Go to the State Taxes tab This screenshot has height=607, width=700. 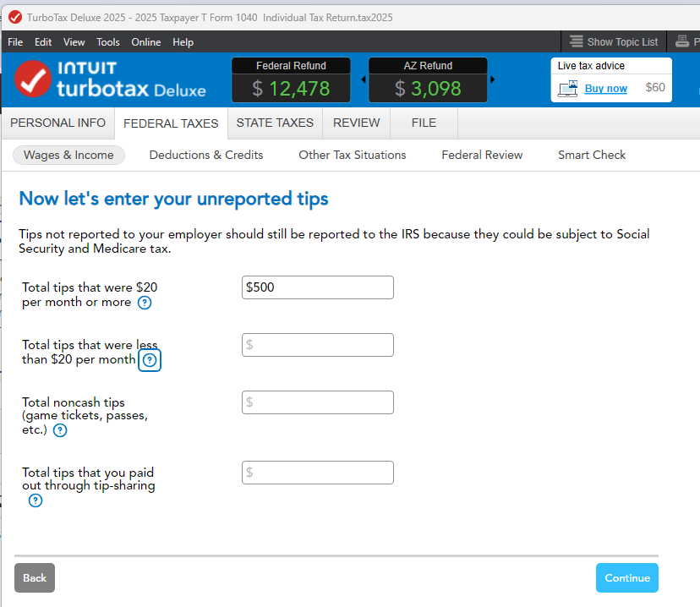[x=275, y=123]
